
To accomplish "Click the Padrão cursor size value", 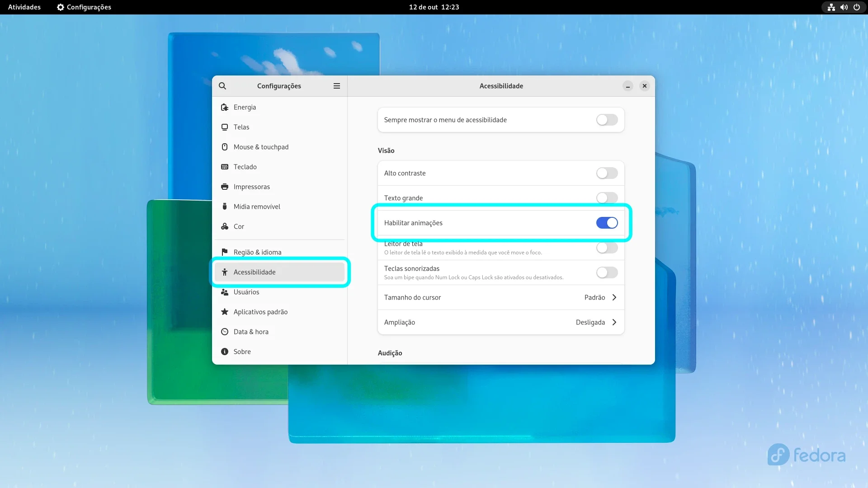I will (x=594, y=297).
